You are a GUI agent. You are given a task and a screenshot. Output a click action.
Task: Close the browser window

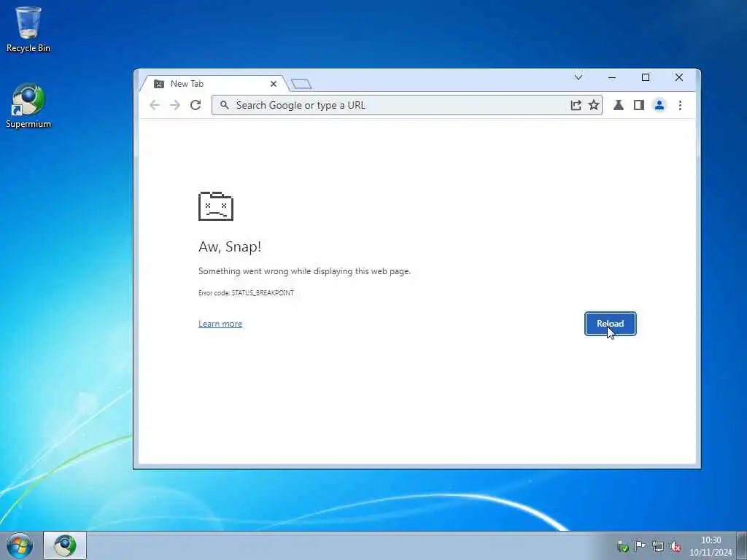pyautogui.click(x=679, y=77)
